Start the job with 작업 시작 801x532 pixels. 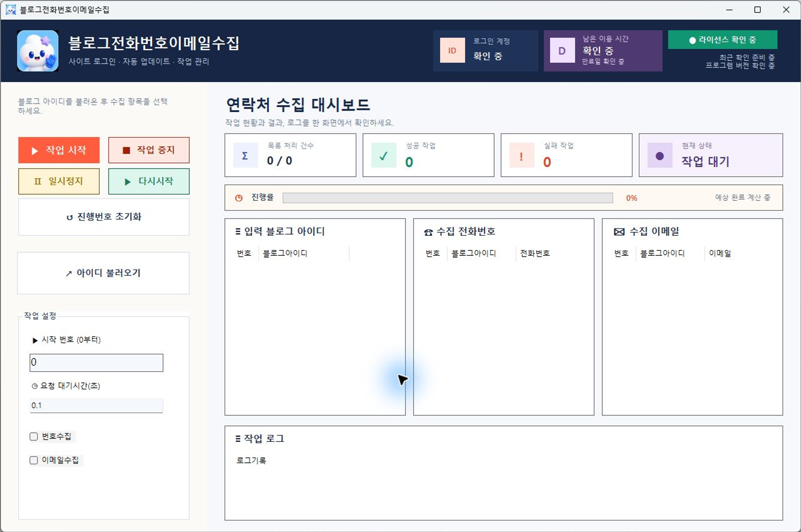coord(59,150)
